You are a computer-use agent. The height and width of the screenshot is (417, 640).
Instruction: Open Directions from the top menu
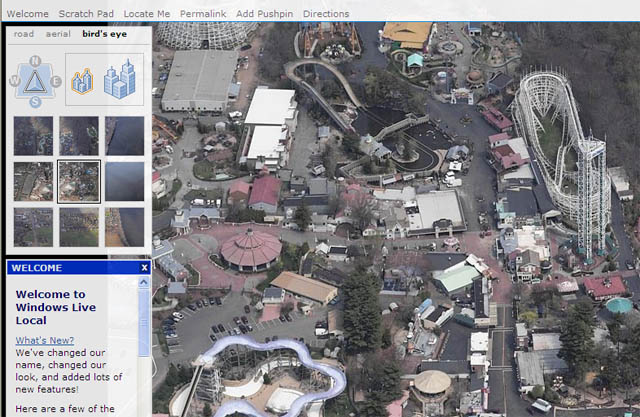coord(326,14)
